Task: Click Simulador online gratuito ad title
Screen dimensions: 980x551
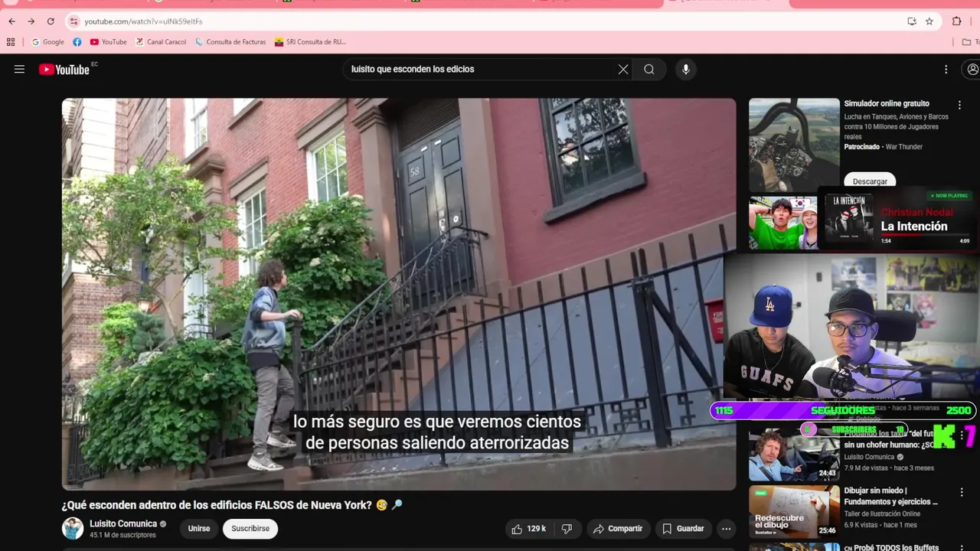Action: tap(887, 103)
